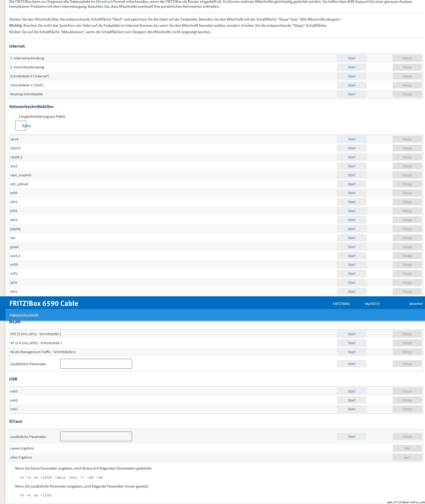Viewport: 425px width, 504px height.
Task: Start capture on wifi0
Action: point(352,265)
